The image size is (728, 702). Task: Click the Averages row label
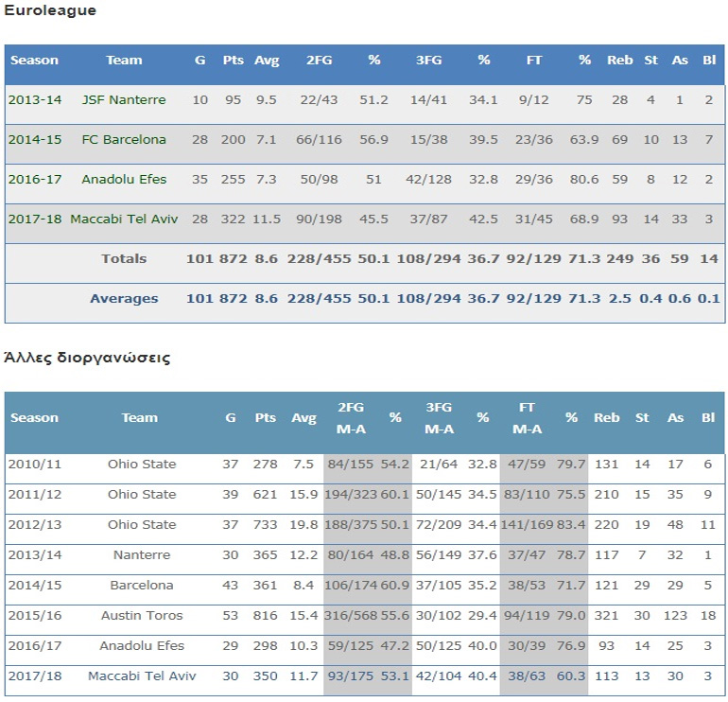point(124,299)
